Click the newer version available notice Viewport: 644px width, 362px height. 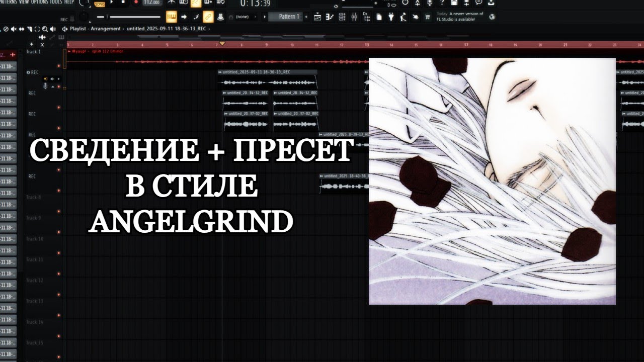click(x=460, y=17)
